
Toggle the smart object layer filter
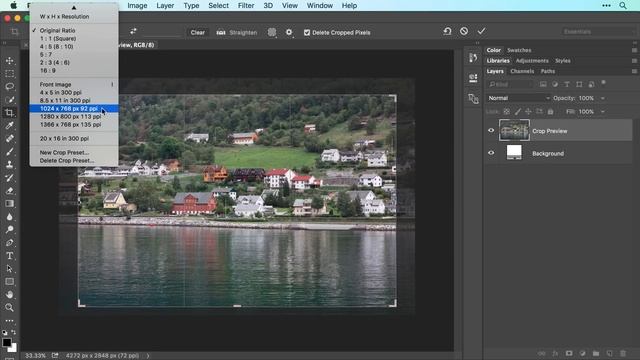click(591, 84)
